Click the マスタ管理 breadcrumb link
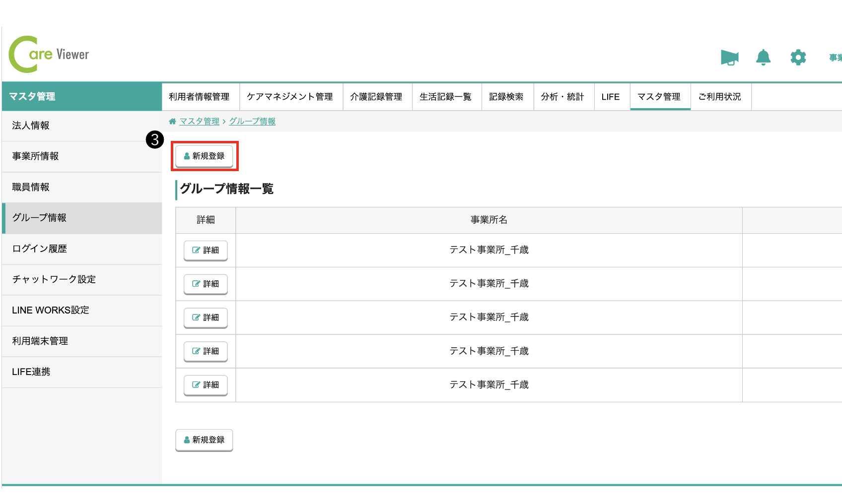 coord(199,121)
